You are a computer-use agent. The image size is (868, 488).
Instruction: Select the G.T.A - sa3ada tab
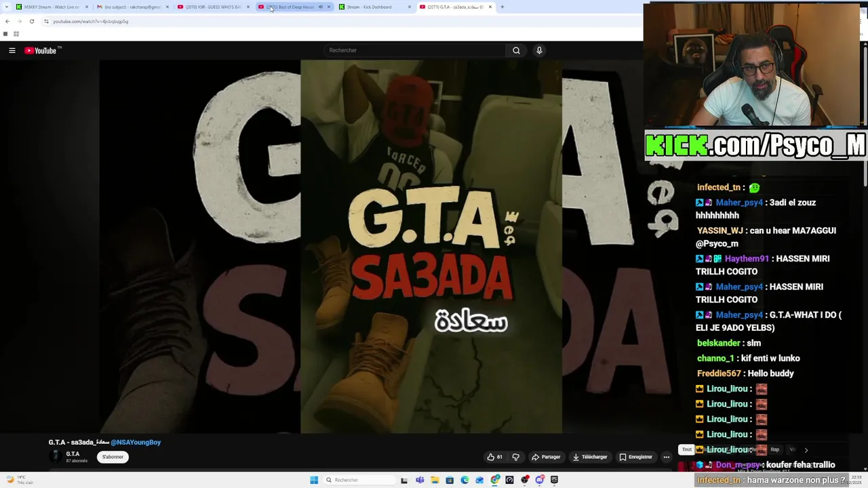[454, 7]
